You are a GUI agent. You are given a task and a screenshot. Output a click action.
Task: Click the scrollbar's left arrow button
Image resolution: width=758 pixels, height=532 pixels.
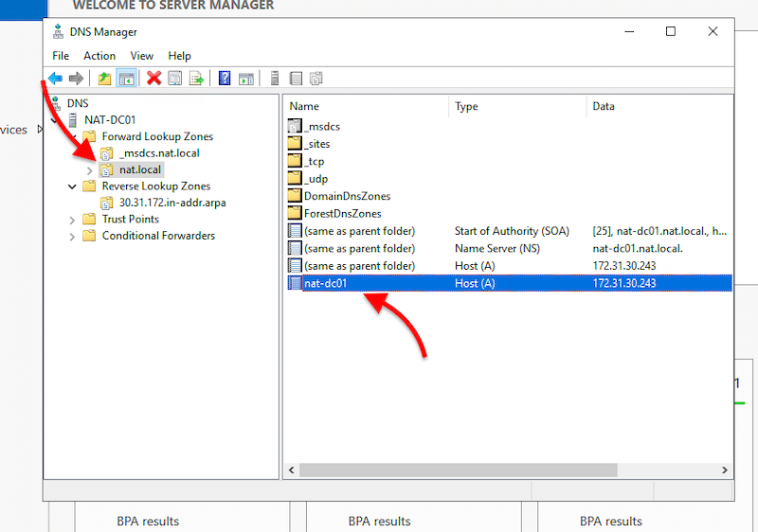click(292, 470)
